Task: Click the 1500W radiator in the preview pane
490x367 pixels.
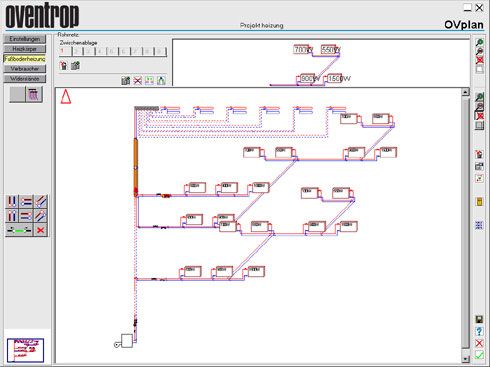Action: [335, 79]
